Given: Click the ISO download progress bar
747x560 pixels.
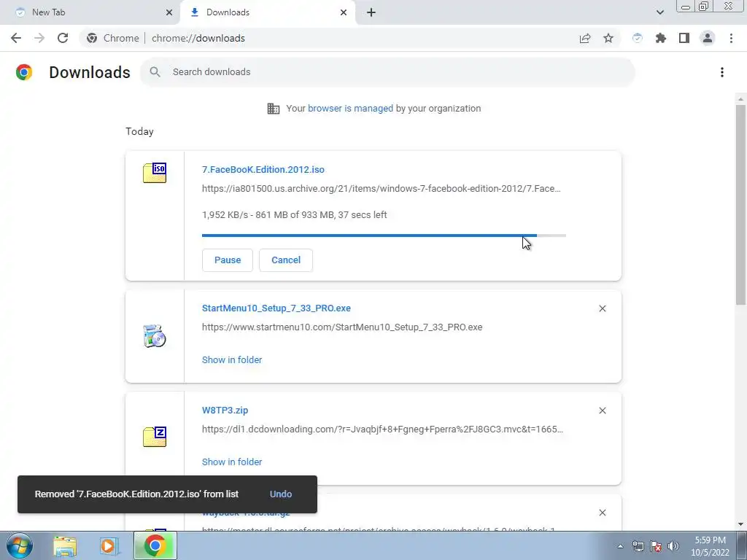Looking at the screenshot, I should pyautogui.click(x=384, y=236).
